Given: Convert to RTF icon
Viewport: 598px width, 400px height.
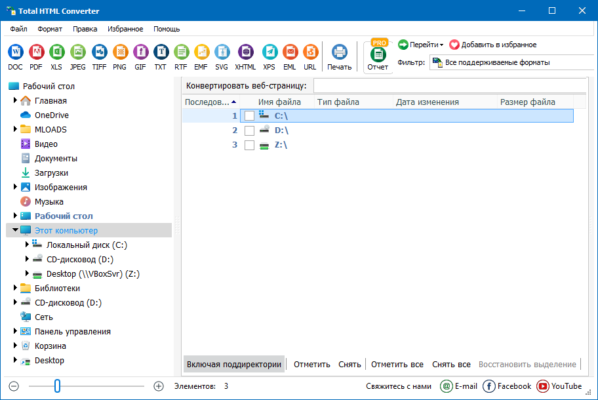Looking at the screenshot, I should coord(181,52).
